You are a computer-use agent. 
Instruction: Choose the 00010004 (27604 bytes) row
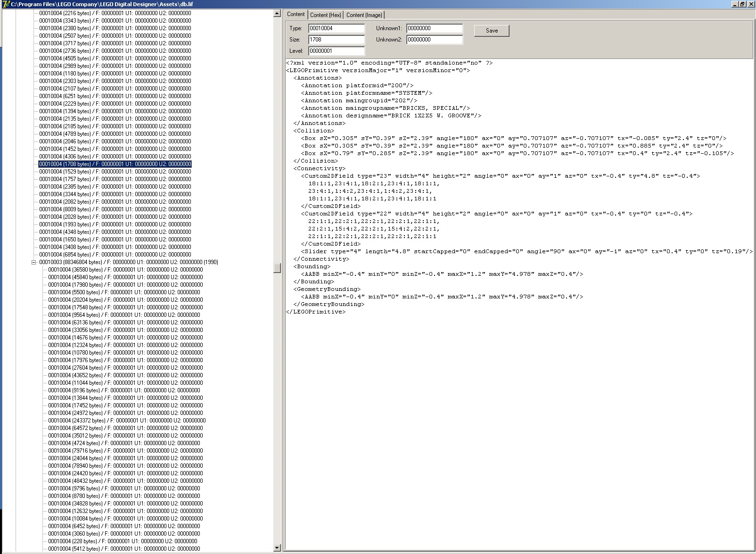[125, 368]
